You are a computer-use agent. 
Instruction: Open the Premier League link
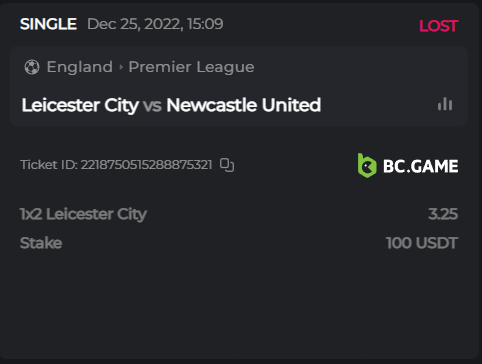[191, 67]
